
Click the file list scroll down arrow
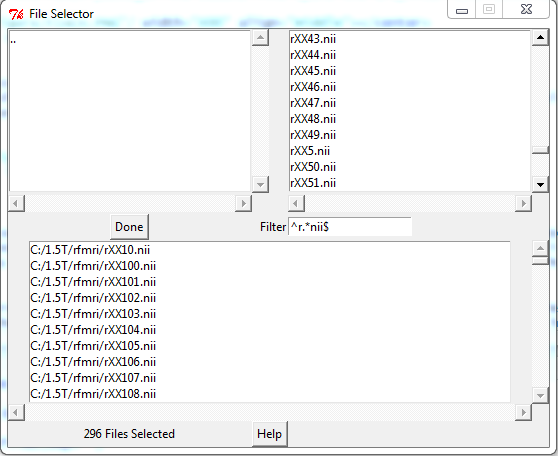point(540,184)
